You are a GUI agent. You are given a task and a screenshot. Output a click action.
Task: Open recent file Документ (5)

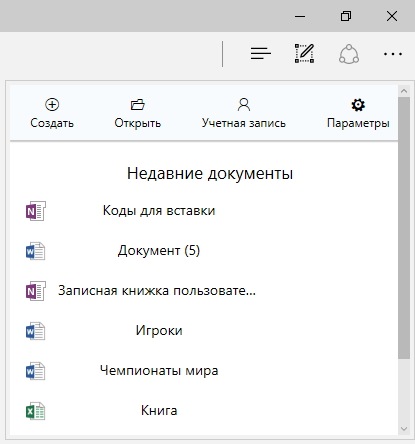[159, 251]
